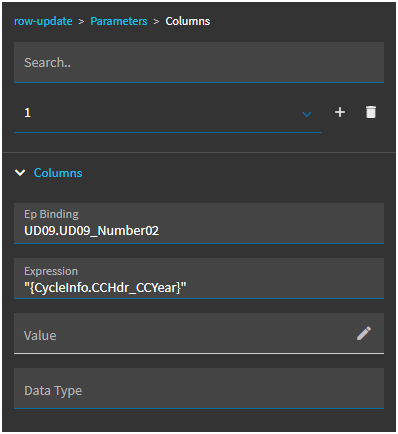This screenshot has height=434, width=398.
Task: Click the Expression field label
Action: [x=51, y=271]
